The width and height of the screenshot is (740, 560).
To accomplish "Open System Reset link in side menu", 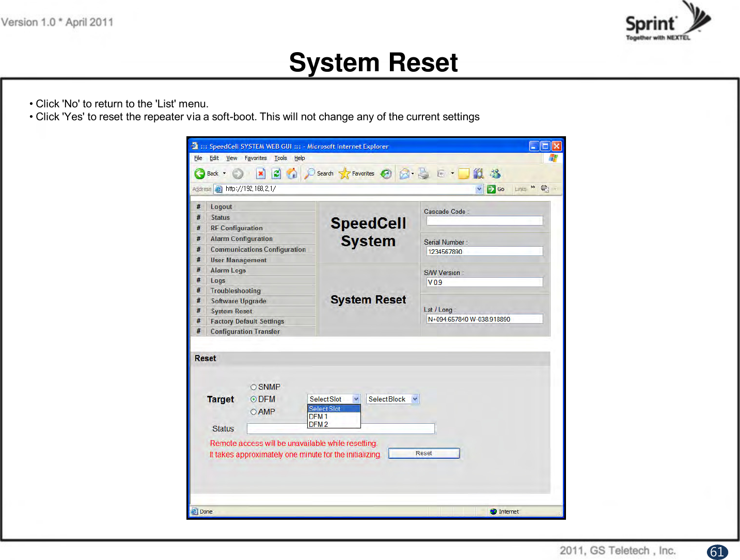I will (231, 311).
